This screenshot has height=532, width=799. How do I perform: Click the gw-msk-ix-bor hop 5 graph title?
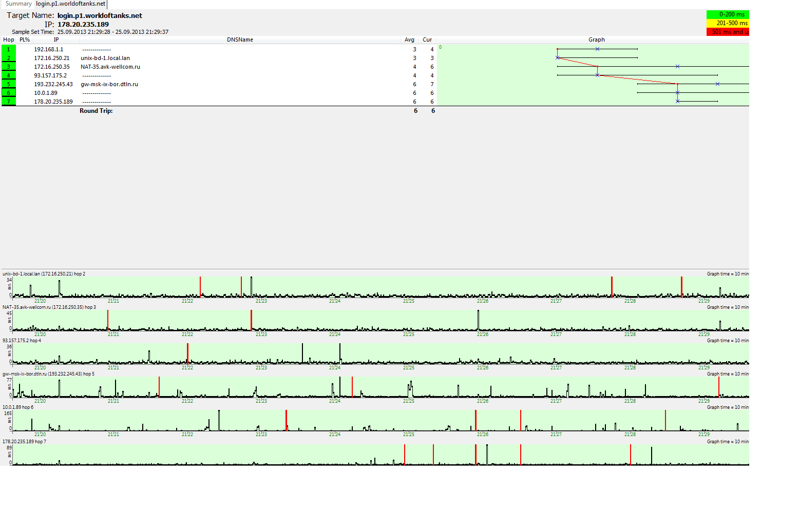49,374
